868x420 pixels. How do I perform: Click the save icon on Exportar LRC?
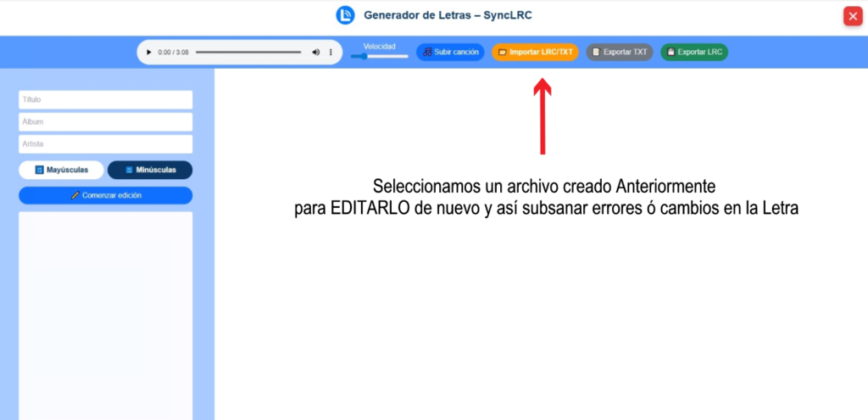pos(671,53)
